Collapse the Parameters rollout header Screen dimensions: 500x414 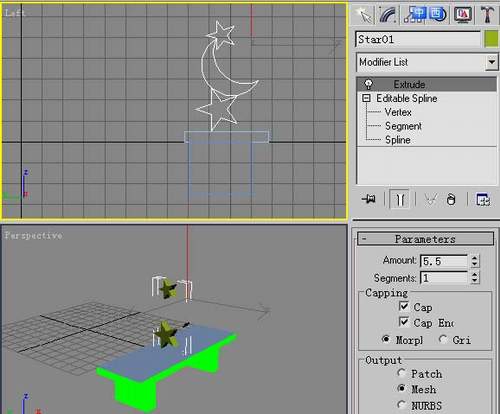pyautogui.click(x=425, y=239)
